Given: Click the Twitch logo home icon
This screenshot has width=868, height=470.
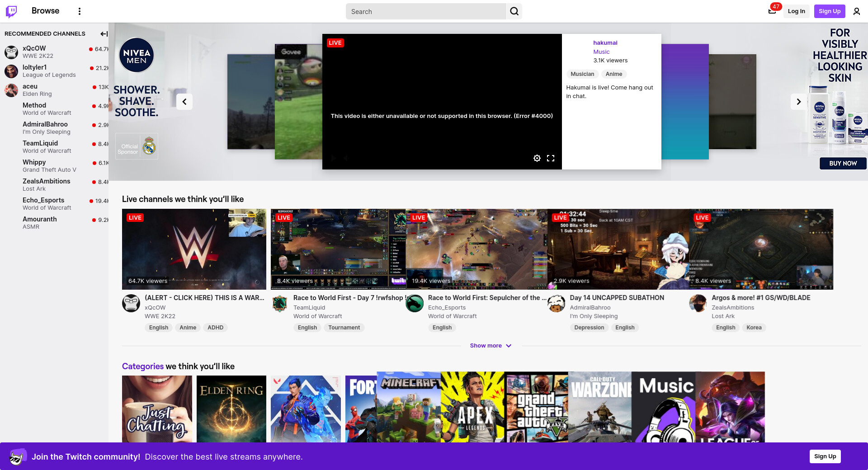Looking at the screenshot, I should 11,11.
